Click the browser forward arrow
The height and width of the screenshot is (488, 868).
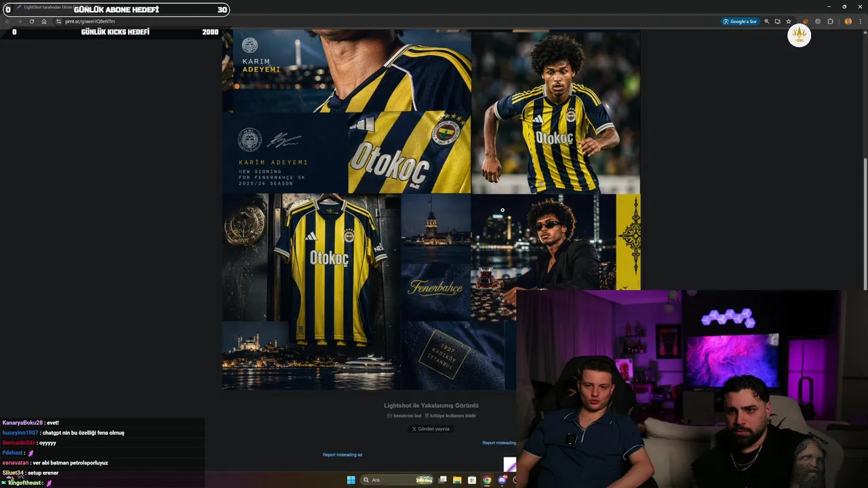coord(20,22)
